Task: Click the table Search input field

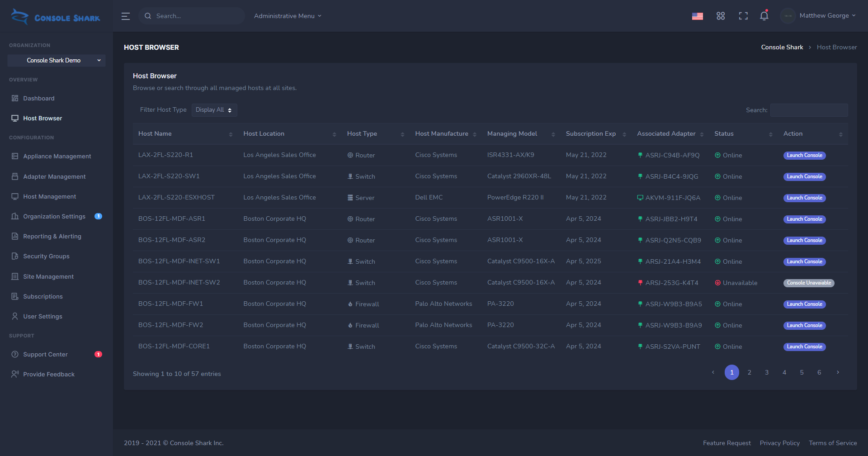Action: (809, 110)
